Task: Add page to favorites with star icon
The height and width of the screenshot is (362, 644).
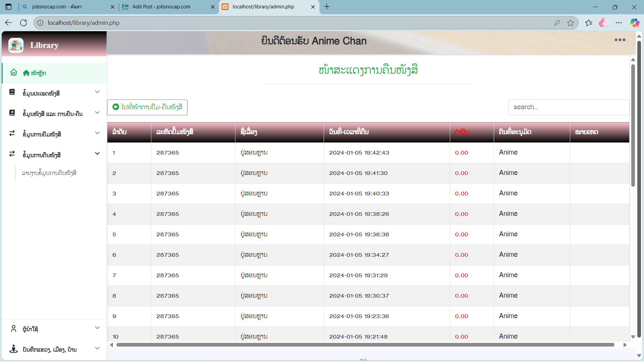Action: pos(570,23)
